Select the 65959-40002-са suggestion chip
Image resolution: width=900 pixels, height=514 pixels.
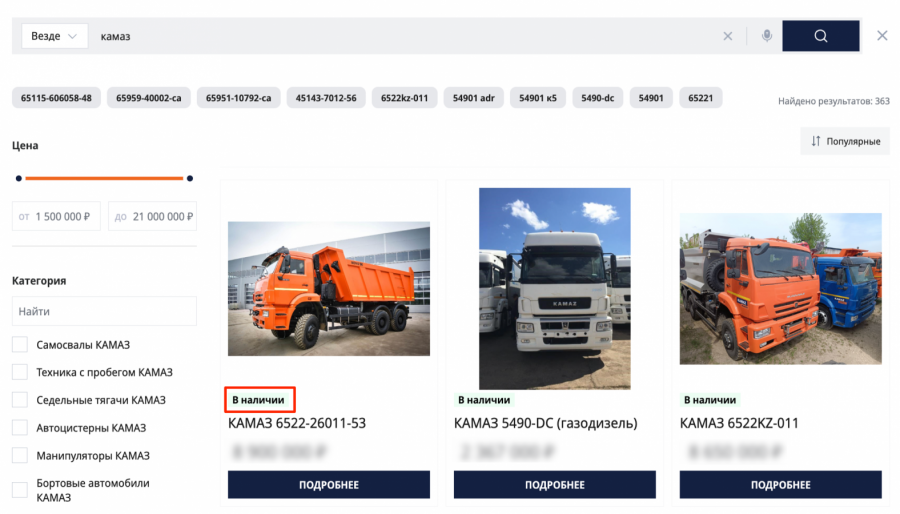coord(149,98)
